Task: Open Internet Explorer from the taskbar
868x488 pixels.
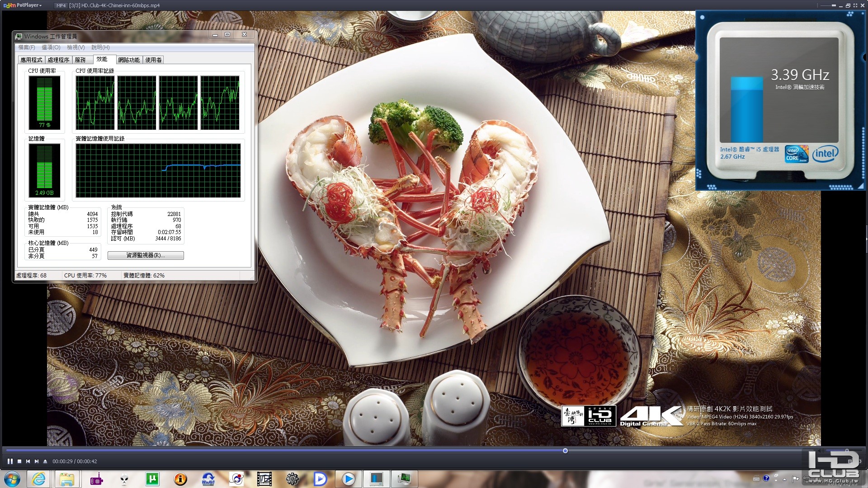Action: [39, 479]
